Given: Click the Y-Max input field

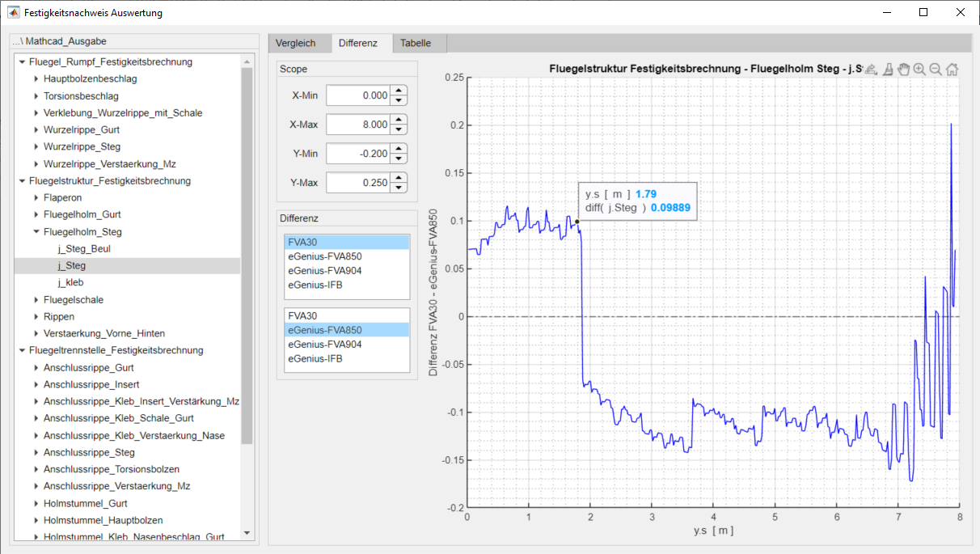Looking at the screenshot, I should 358,183.
